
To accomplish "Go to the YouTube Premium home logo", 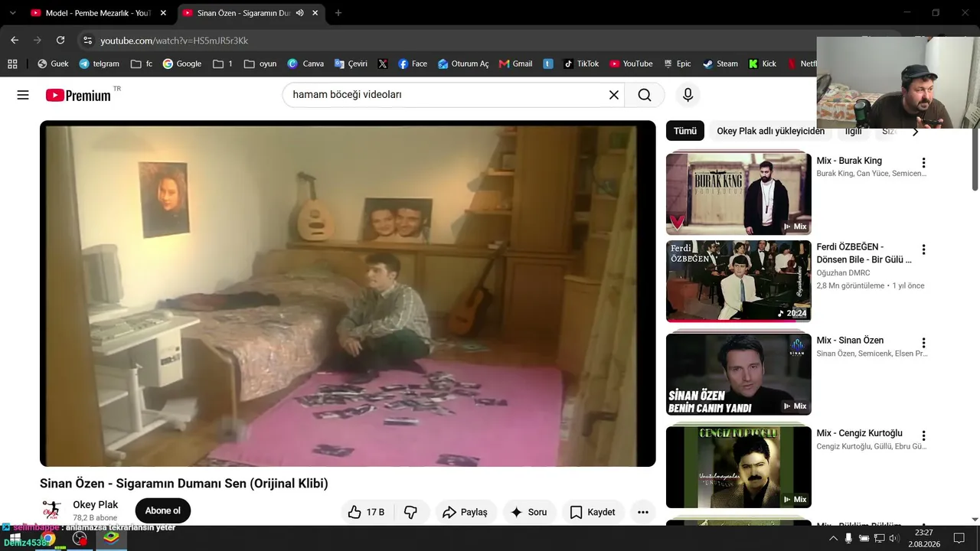I will click(x=78, y=95).
